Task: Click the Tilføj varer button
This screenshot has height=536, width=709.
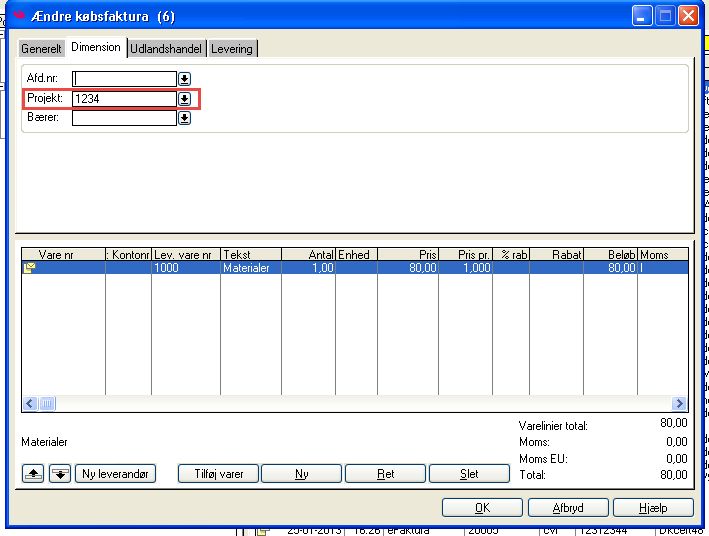Action: coord(218,474)
